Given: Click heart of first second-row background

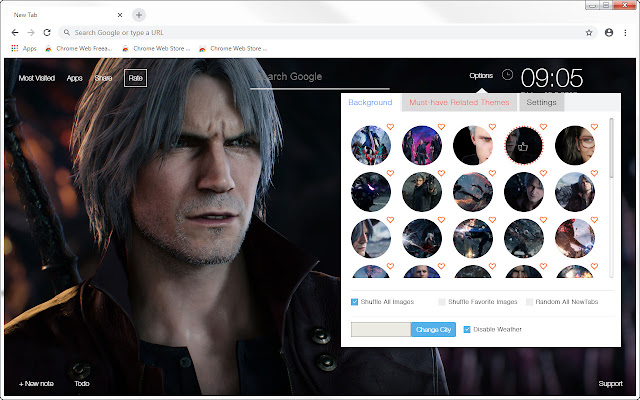Looking at the screenshot, I should [390, 173].
